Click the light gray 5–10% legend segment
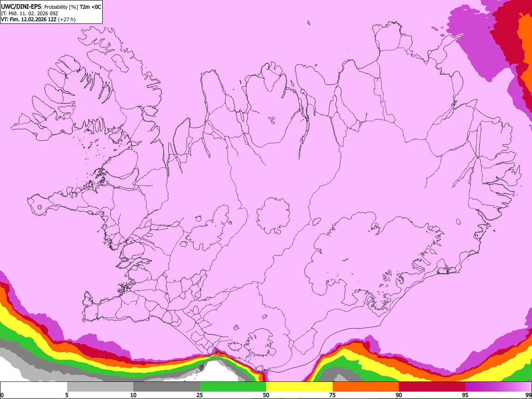 tap(100, 387)
